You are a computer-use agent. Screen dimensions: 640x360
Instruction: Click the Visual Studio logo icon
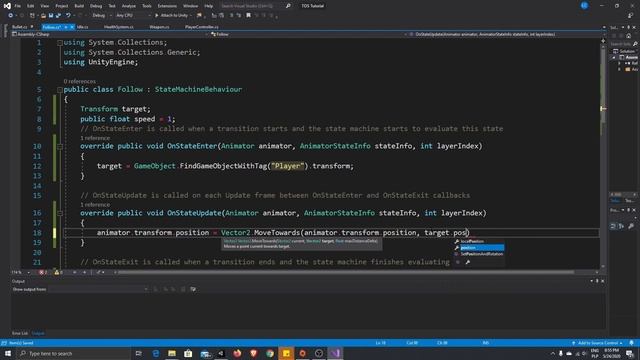[x=7, y=6]
